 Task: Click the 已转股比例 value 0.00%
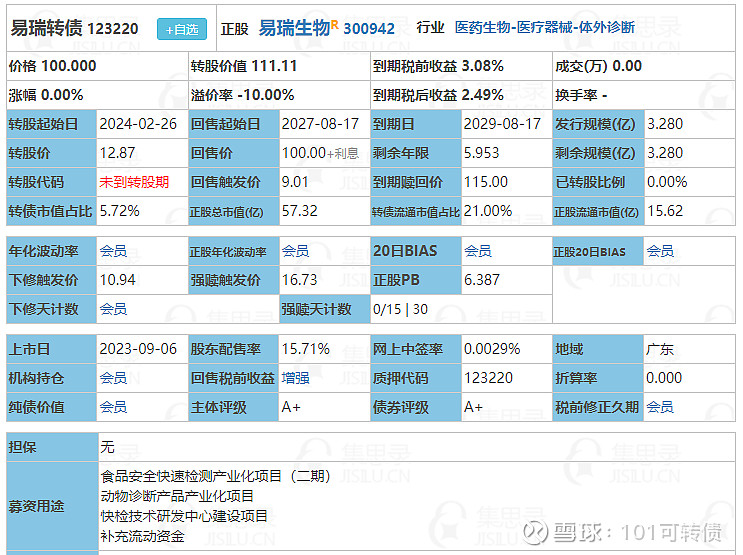667,182
